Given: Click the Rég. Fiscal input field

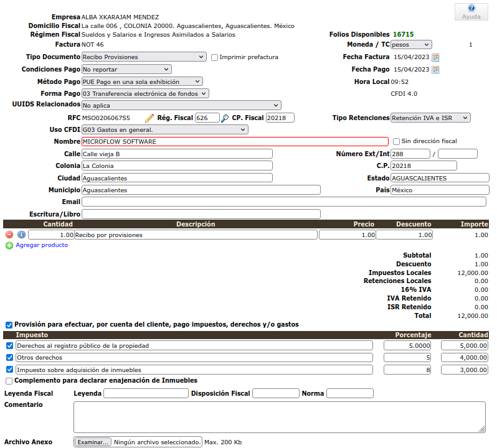Looking at the screenshot, I should [x=207, y=118].
